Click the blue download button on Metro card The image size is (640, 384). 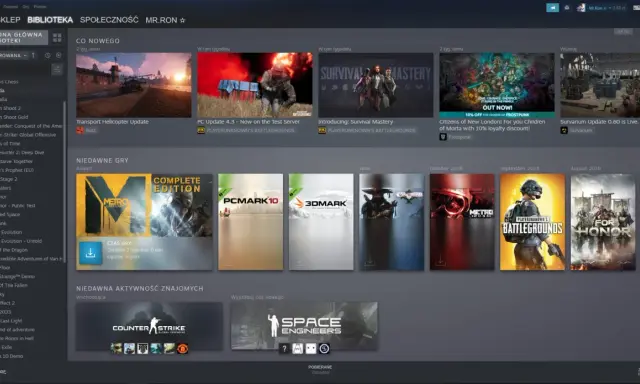(x=90, y=253)
